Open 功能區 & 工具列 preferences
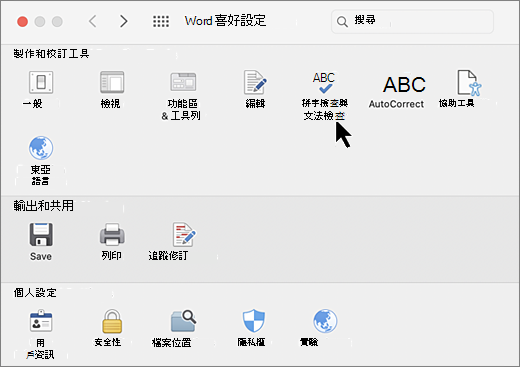 click(x=183, y=82)
